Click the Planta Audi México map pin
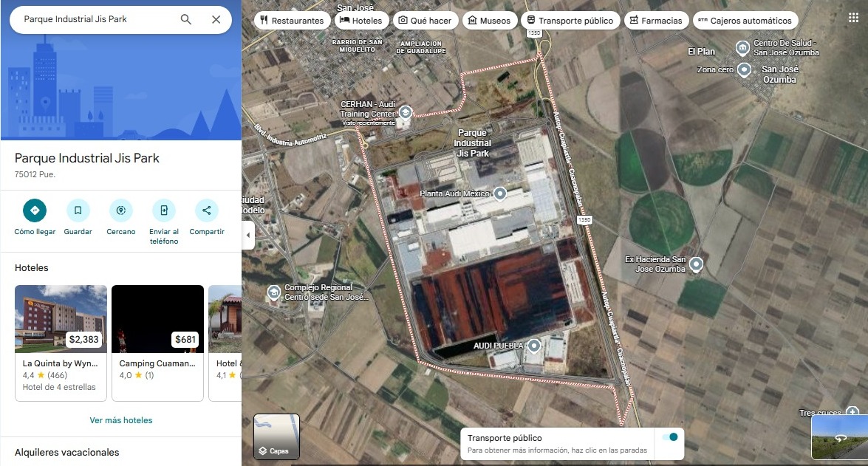Screen dimensions: 868x466 click(500, 193)
